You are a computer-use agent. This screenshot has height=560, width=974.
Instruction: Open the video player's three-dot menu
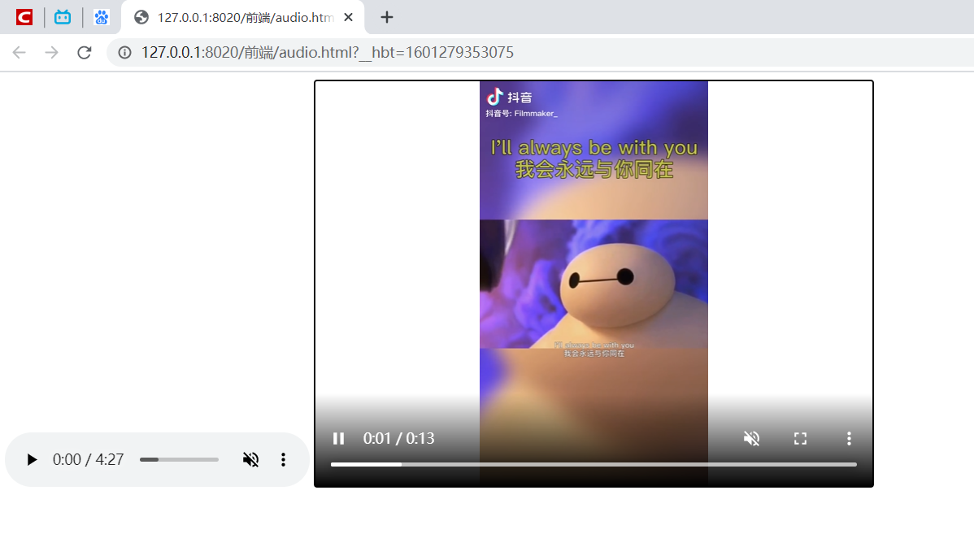(x=849, y=438)
